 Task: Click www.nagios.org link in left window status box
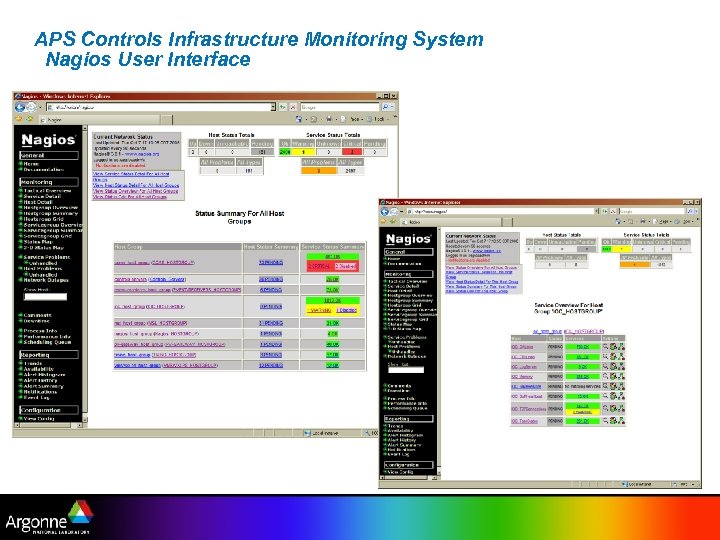click(142, 154)
